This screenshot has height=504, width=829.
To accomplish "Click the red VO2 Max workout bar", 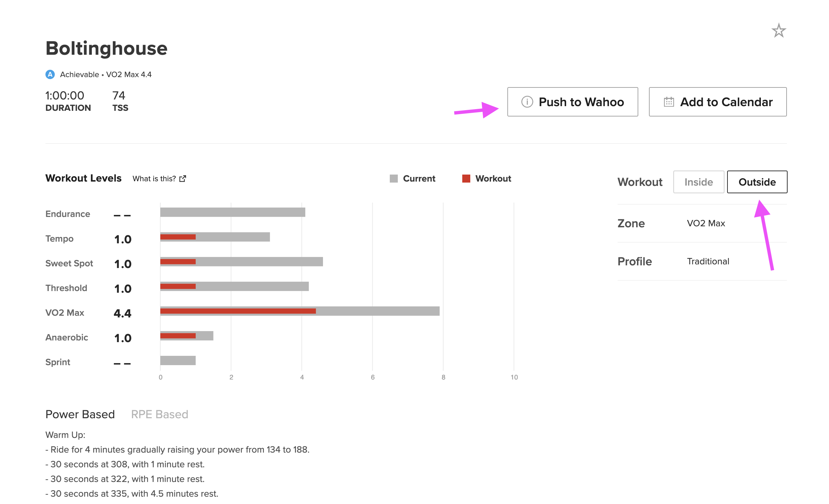I will pyautogui.click(x=238, y=311).
